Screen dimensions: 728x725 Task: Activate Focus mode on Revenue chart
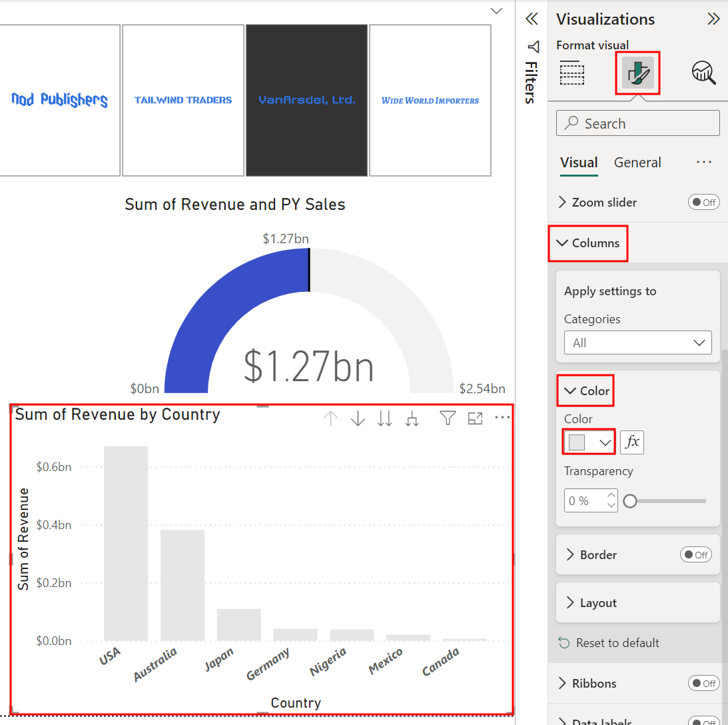(x=475, y=418)
